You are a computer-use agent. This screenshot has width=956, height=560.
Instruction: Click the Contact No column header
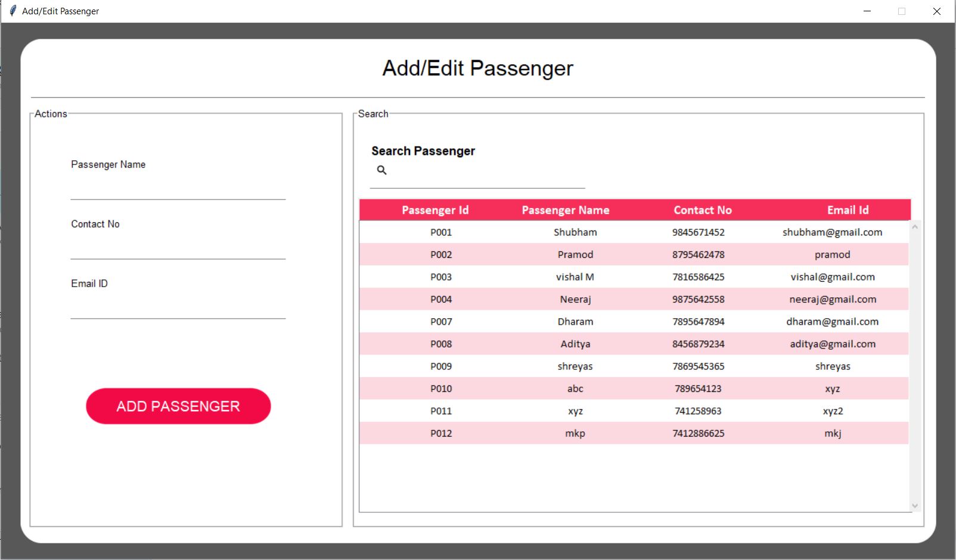coord(702,210)
